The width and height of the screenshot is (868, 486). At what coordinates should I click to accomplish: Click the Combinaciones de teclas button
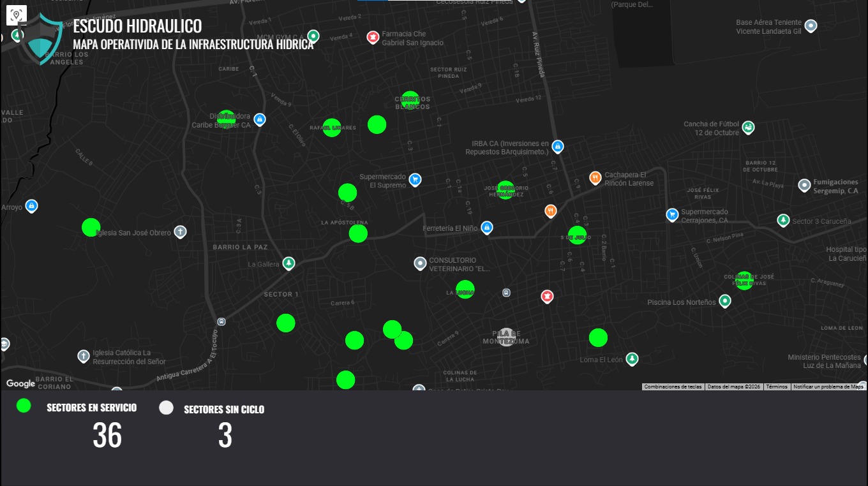tap(673, 387)
